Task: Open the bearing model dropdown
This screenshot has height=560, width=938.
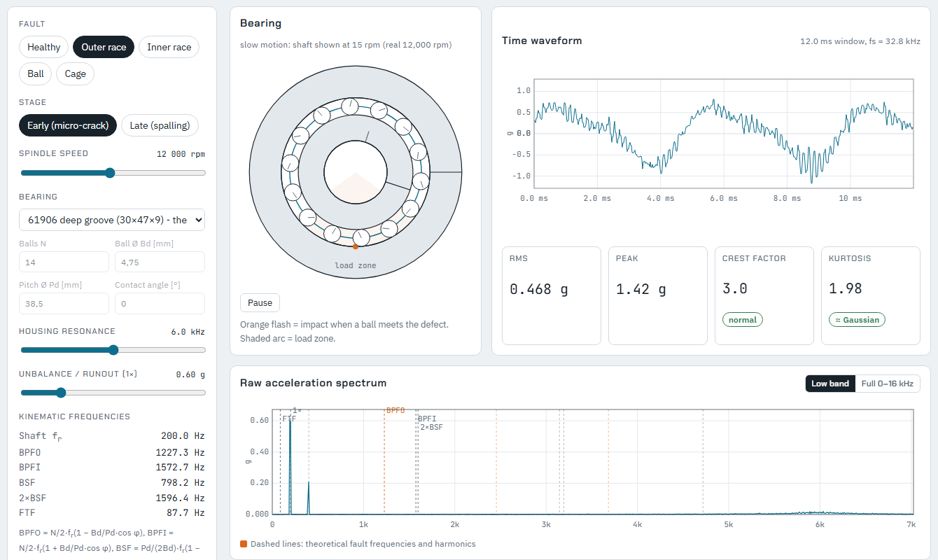Action: pos(112,220)
